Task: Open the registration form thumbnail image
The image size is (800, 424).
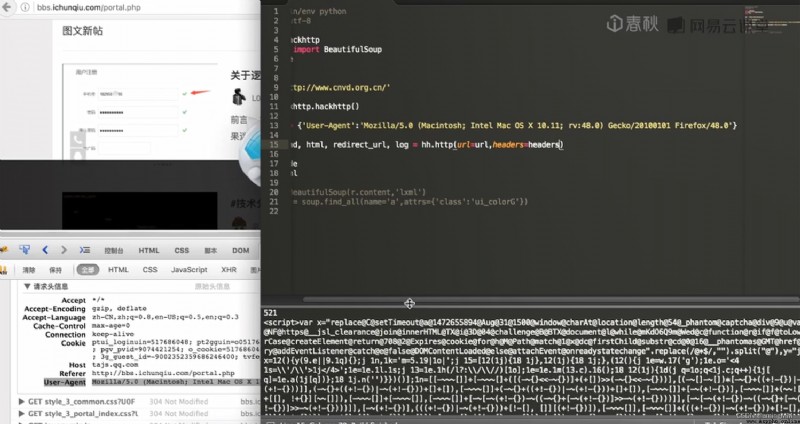Action: click(140, 112)
